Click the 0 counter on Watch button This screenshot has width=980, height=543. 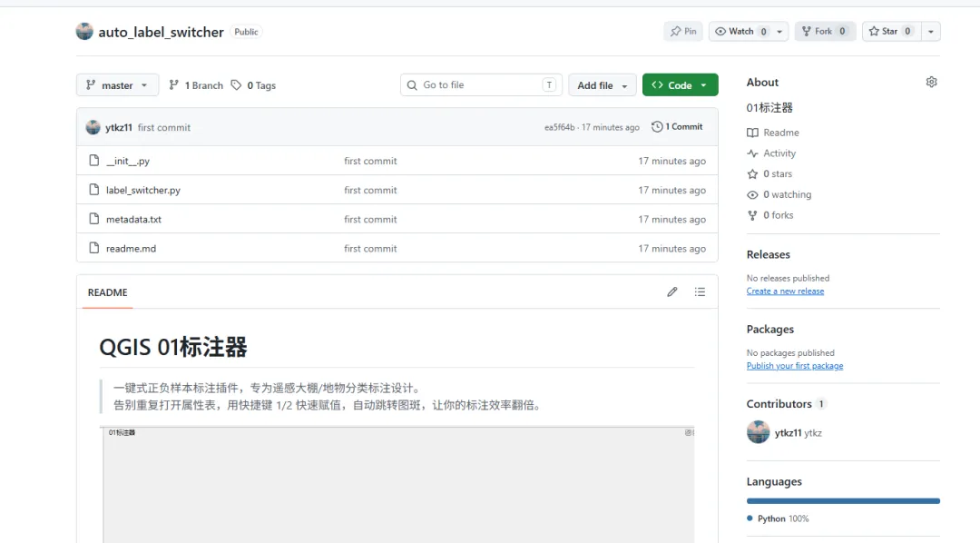[x=763, y=31]
